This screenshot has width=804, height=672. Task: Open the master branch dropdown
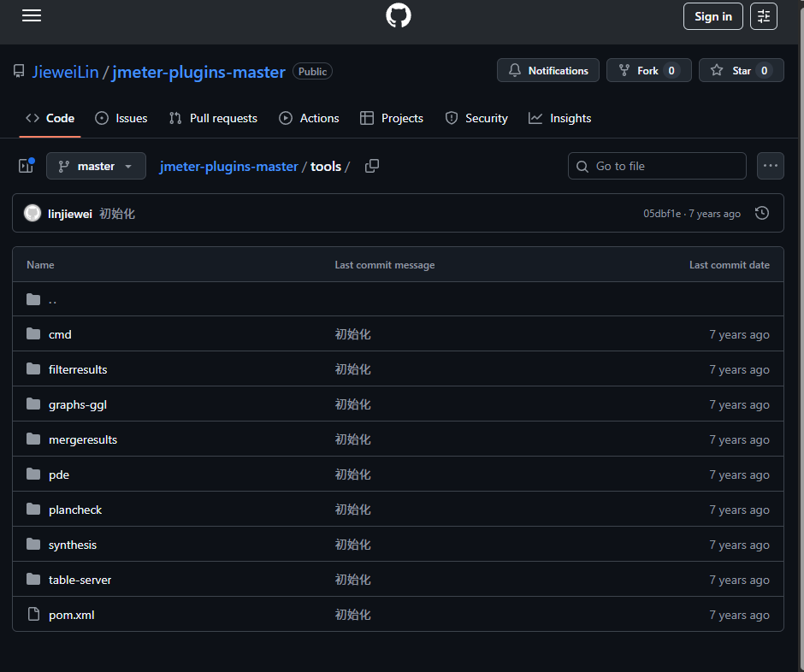coord(96,166)
